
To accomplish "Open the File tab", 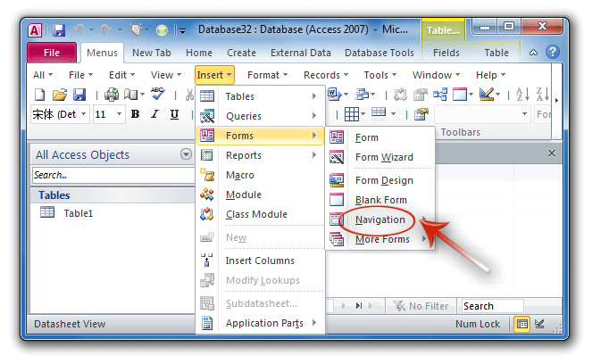I will 52,53.
